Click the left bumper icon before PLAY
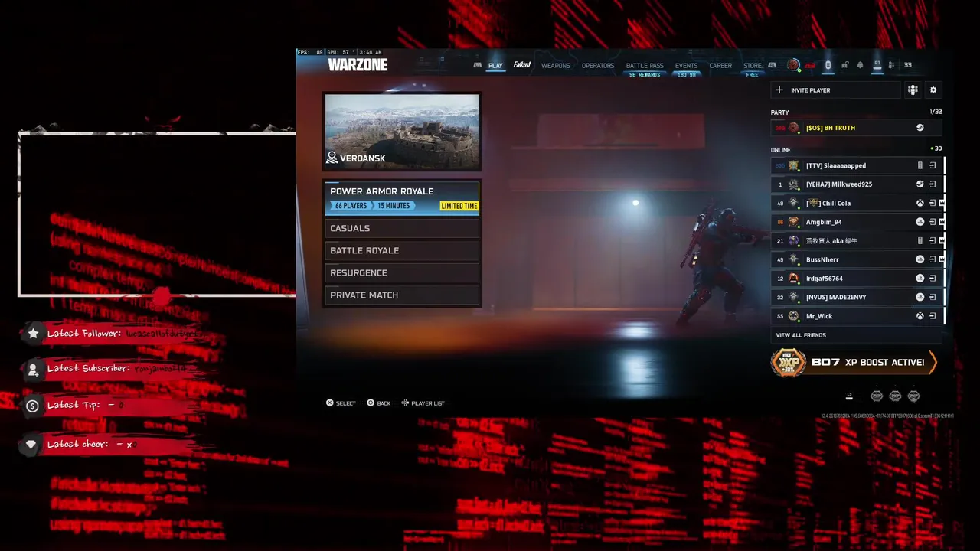This screenshot has width=980, height=551. (x=478, y=65)
